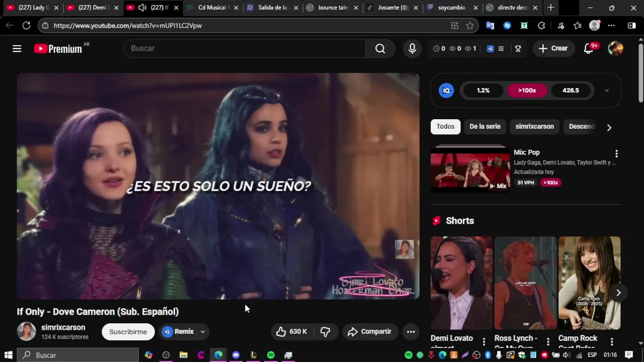The width and height of the screenshot is (644, 362).
Task: Open more actions ellipsis under video
Action: click(411, 331)
